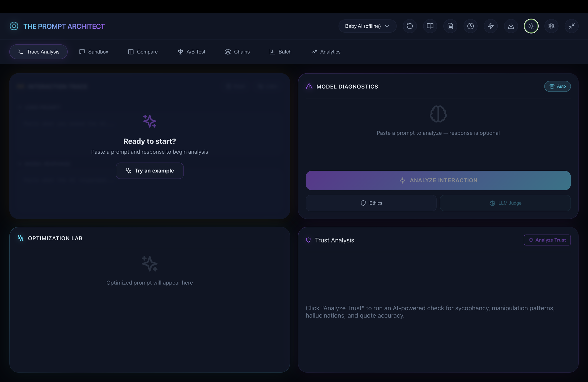Go to the A/B Test tab

point(191,52)
